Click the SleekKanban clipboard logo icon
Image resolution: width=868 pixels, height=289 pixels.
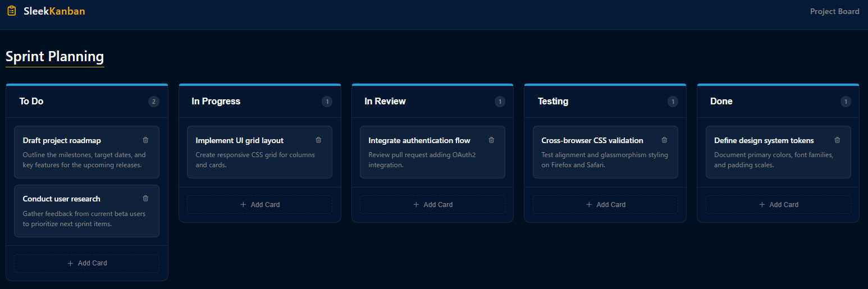(12, 11)
